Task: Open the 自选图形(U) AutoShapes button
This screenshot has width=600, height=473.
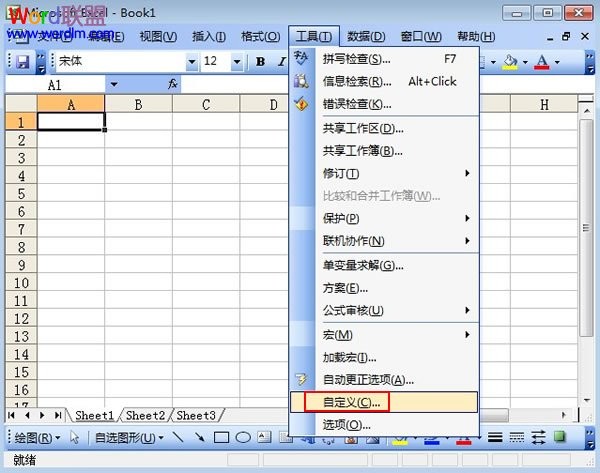Action: pyautogui.click(x=129, y=437)
